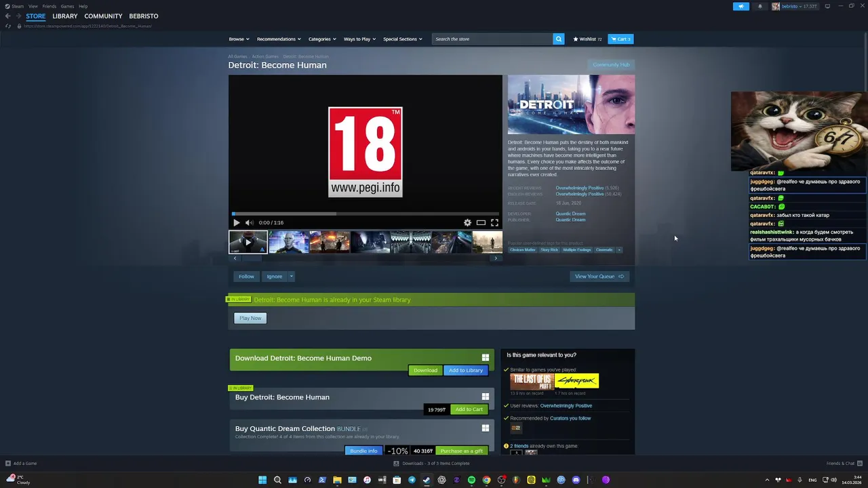This screenshot has height=488, width=868.
Task: Go forward with the Steam forward arrow
Action: tap(18, 16)
